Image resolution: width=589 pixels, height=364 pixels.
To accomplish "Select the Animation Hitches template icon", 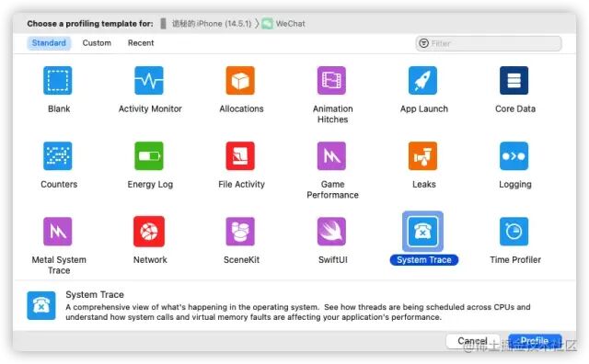I will 331,80.
